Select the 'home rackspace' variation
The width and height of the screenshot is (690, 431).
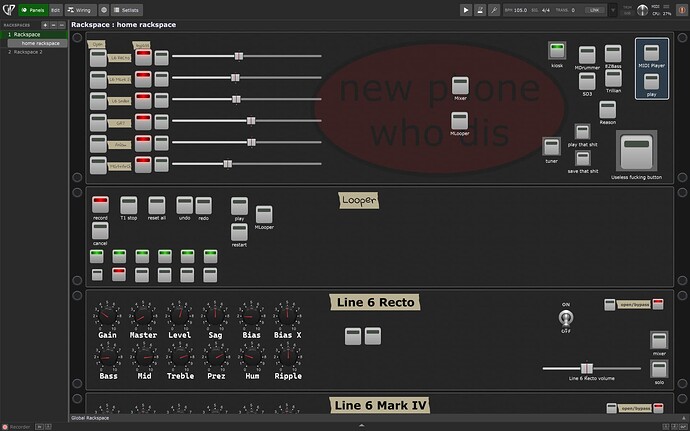coord(37,43)
